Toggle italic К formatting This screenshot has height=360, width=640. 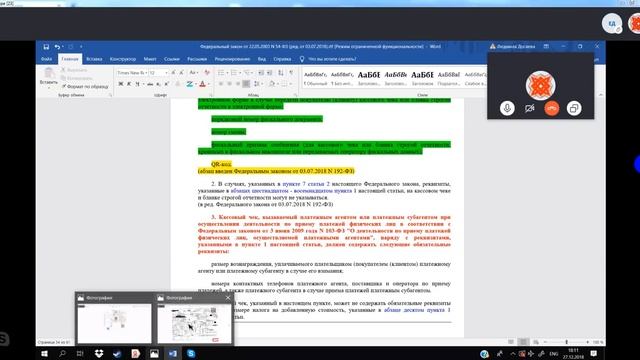coord(129,84)
